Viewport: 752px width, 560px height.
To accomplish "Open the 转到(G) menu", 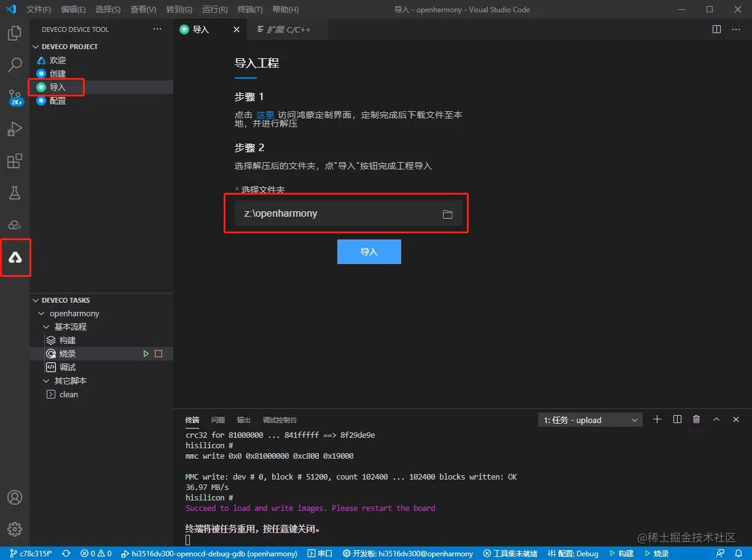I will (x=179, y=9).
